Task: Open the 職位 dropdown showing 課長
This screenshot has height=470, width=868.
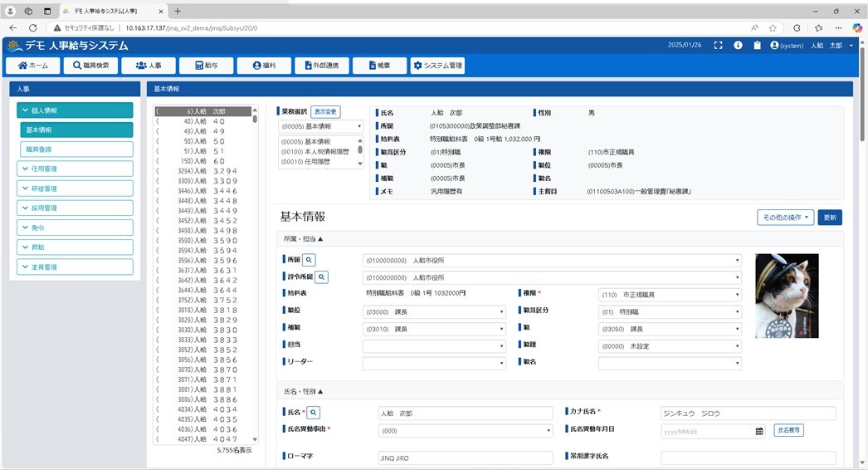Action: point(433,312)
